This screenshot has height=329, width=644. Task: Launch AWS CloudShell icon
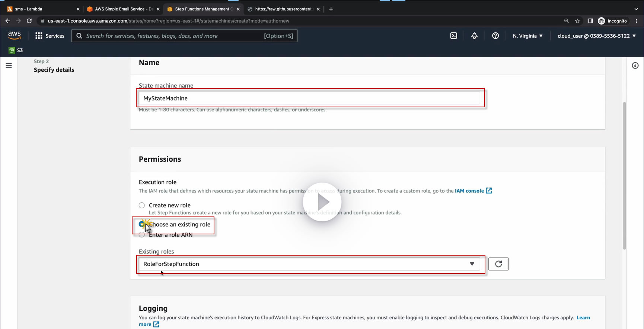pos(453,36)
